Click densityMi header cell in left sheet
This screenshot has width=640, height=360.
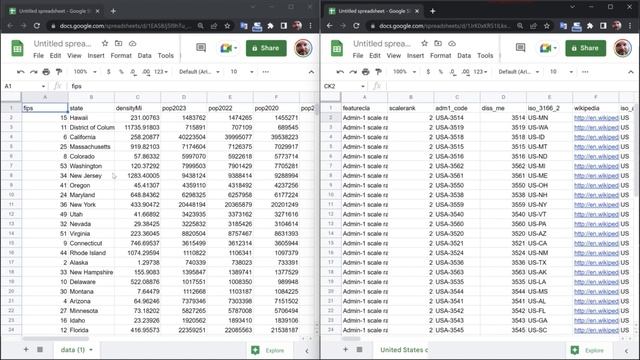tap(138, 108)
